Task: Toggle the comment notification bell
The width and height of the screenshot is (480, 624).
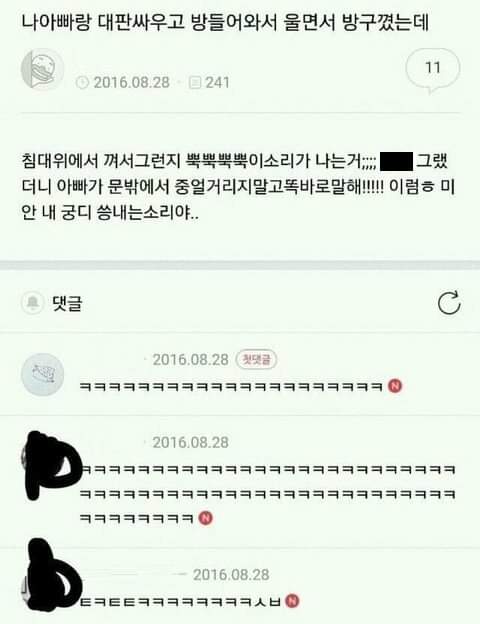Action: [x=32, y=304]
